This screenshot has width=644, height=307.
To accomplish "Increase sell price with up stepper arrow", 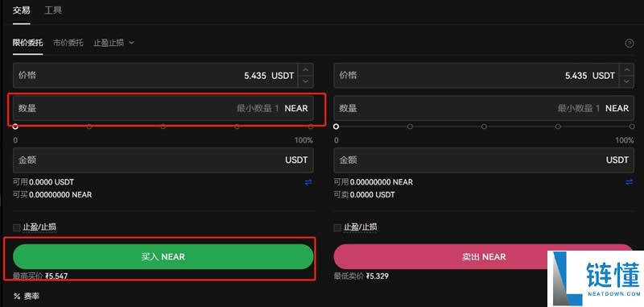I will pyautogui.click(x=626, y=69).
